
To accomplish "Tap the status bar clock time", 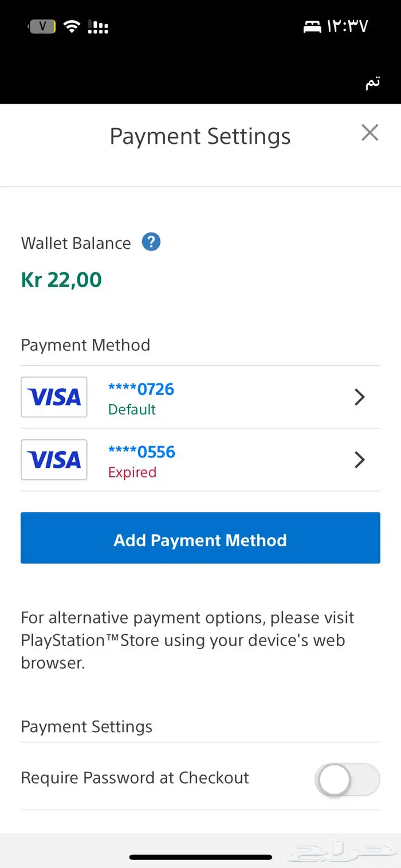I will 347,26.
